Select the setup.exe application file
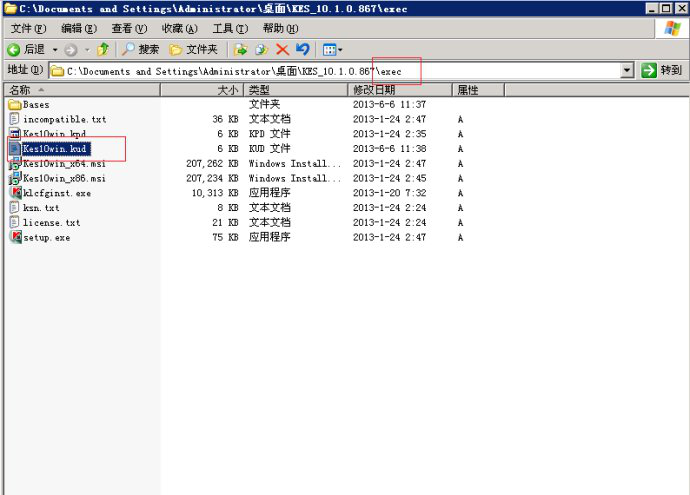This screenshot has width=690, height=495. 46,237
